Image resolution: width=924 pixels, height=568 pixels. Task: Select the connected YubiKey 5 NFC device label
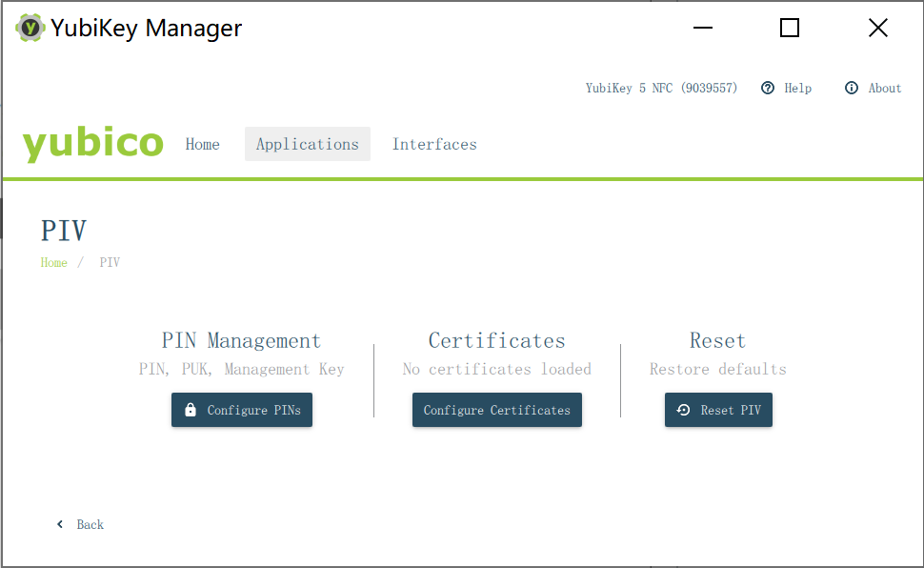coord(663,88)
